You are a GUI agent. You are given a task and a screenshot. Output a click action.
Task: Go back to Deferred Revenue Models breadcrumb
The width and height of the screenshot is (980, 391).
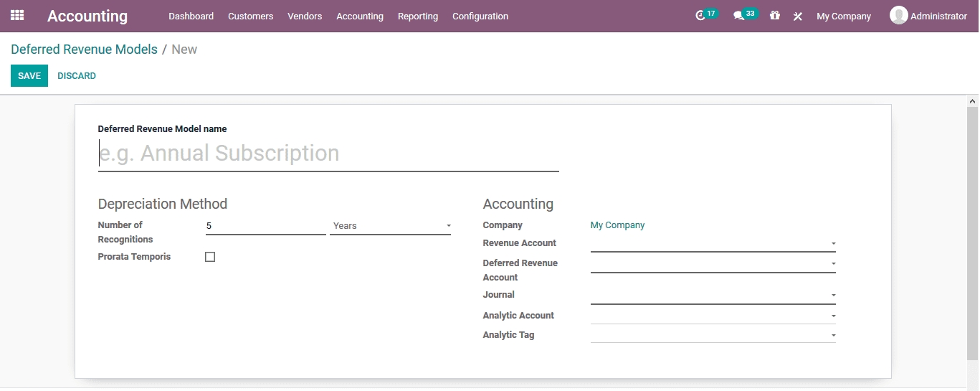click(84, 50)
